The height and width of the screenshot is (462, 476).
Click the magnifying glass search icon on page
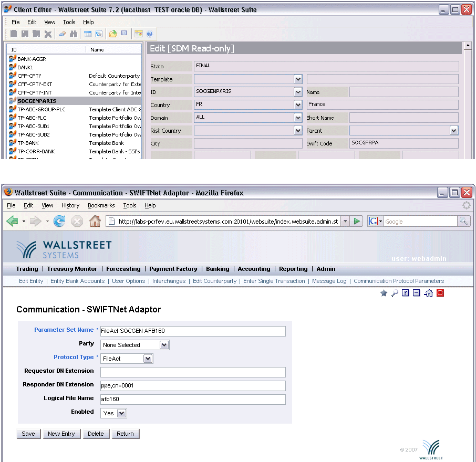pos(395,293)
